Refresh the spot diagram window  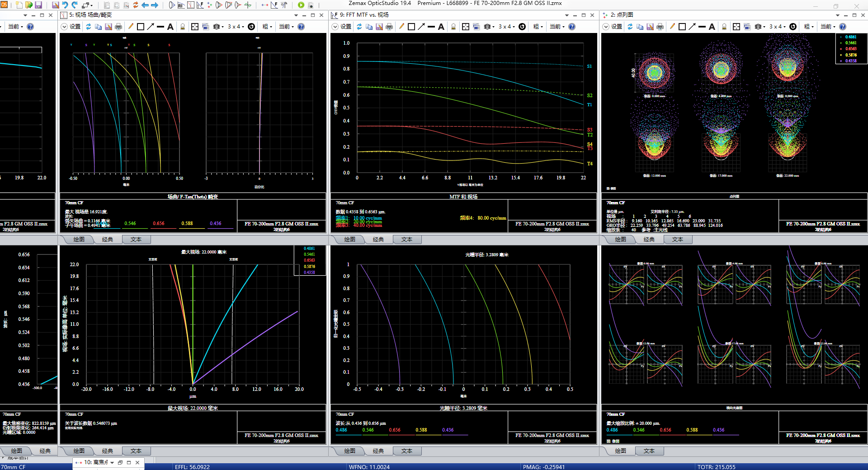coord(630,27)
